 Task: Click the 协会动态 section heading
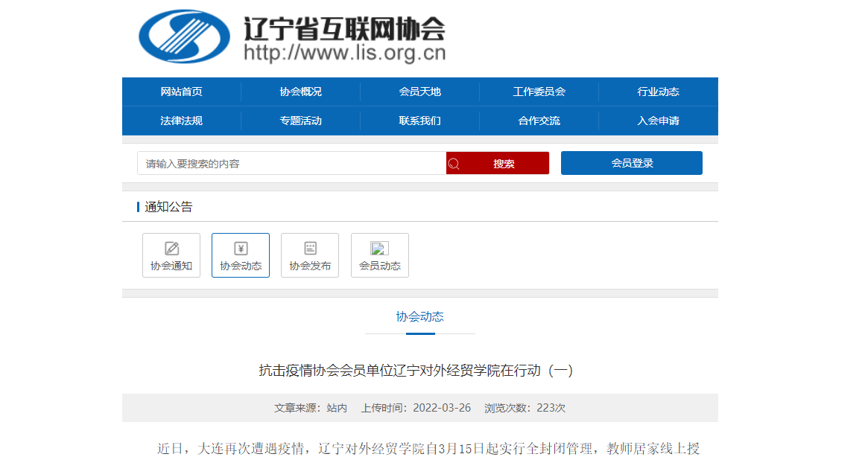point(419,317)
